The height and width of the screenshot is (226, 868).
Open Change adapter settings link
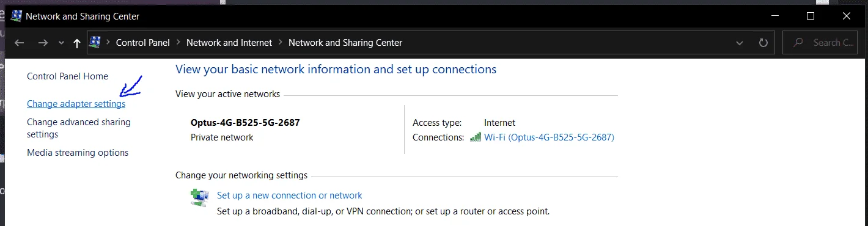[x=76, y=104]
